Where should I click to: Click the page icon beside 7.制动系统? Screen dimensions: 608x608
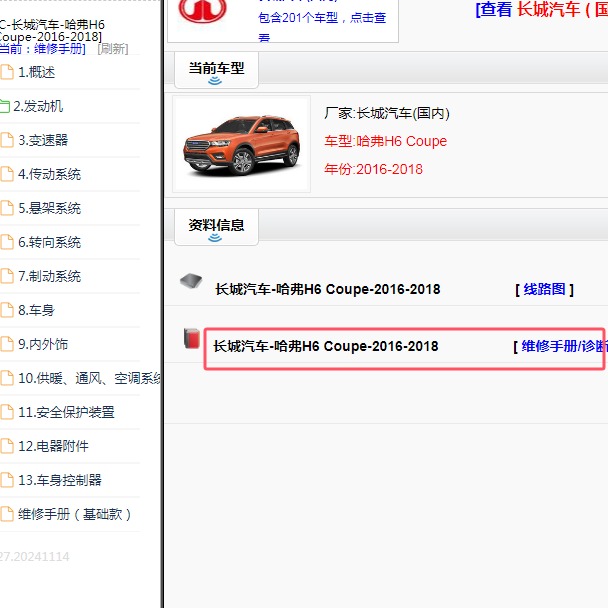click(x=7, y=276)
